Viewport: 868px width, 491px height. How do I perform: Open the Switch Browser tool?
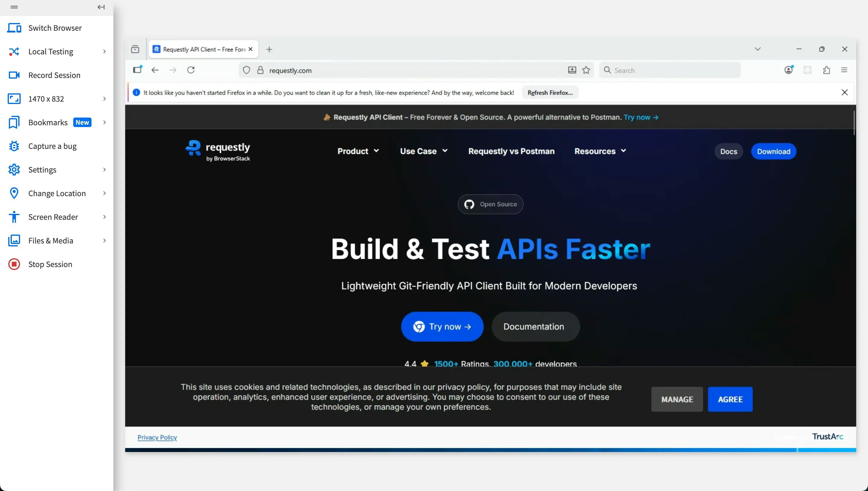click(55, 28)
